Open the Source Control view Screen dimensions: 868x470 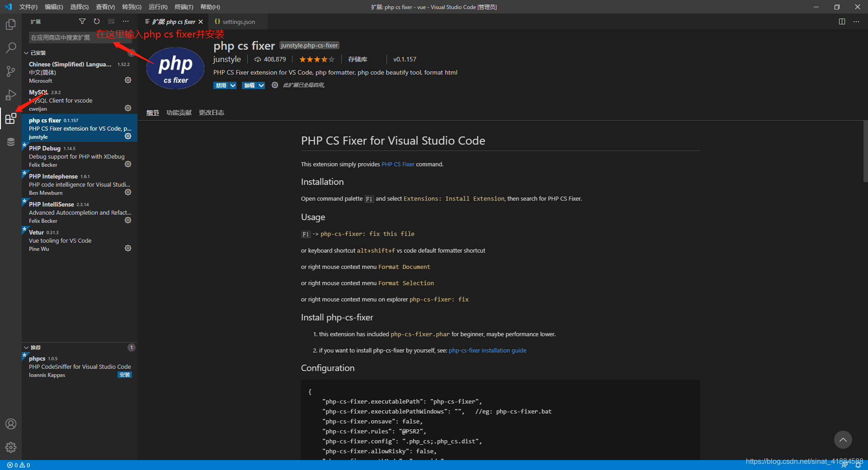coord(11,71)
